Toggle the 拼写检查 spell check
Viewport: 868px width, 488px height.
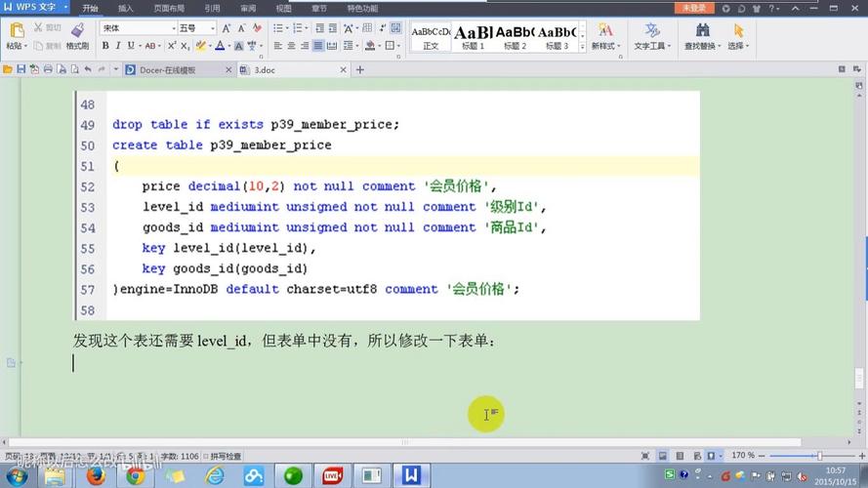[222, 457]
